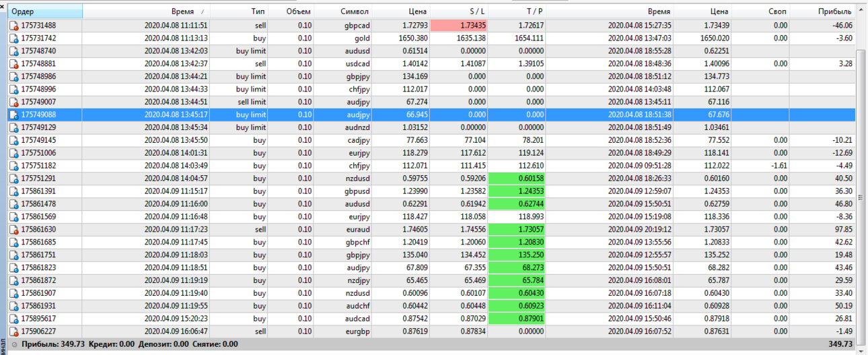
Task: Select the green T/P cell 68.273
Action: (517, 267)
